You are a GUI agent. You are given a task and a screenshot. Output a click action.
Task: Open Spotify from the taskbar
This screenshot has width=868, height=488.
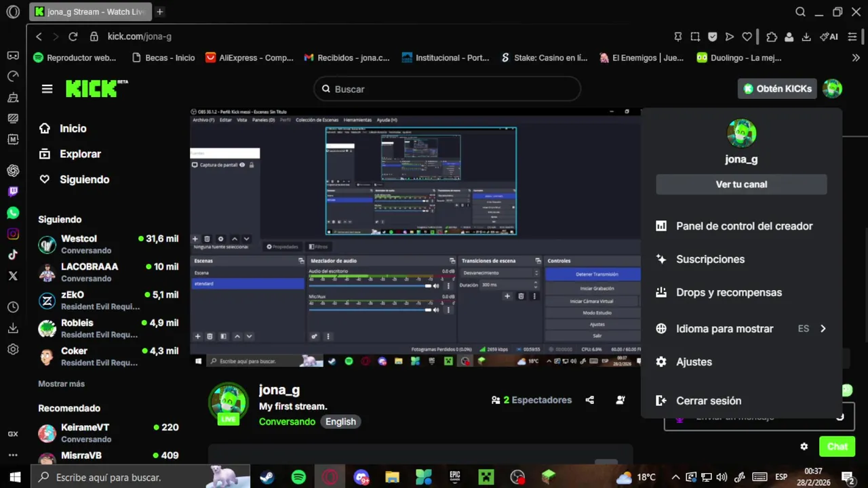(298, 477)
